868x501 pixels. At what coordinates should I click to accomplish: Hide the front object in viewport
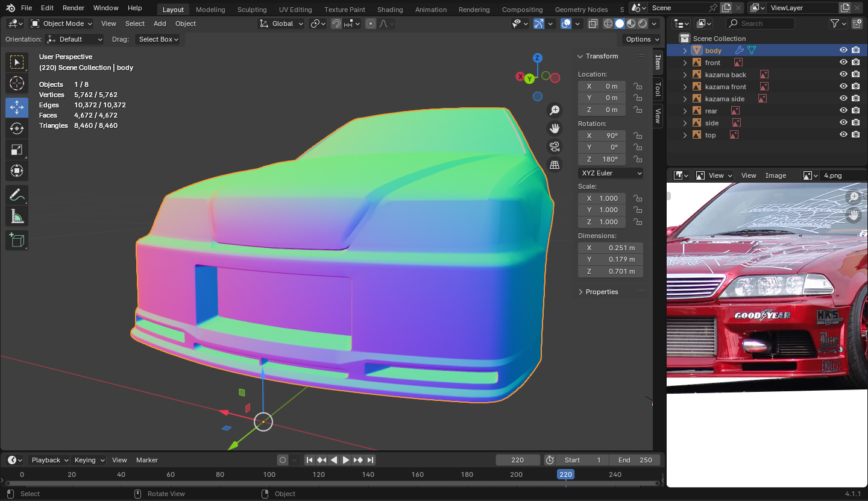coord(844,63)
